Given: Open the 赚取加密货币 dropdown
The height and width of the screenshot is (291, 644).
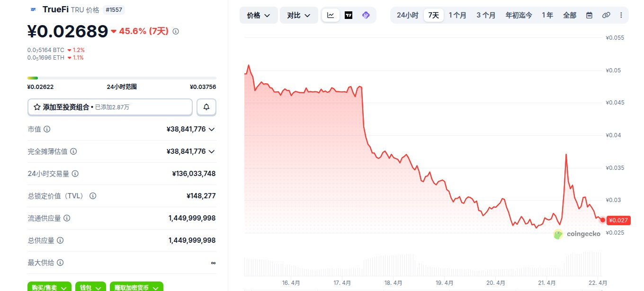Looking at the screenshot, I should click(136, 287).
